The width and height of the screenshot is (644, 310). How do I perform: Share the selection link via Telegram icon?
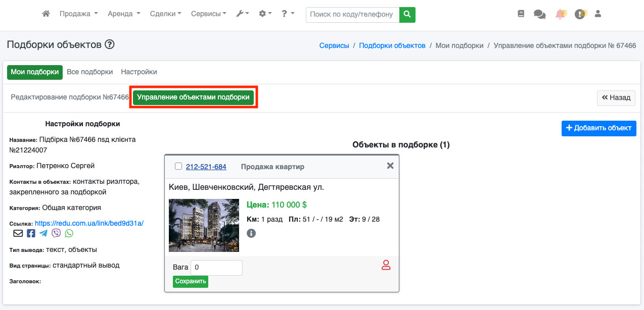click(x=43, y=233)
